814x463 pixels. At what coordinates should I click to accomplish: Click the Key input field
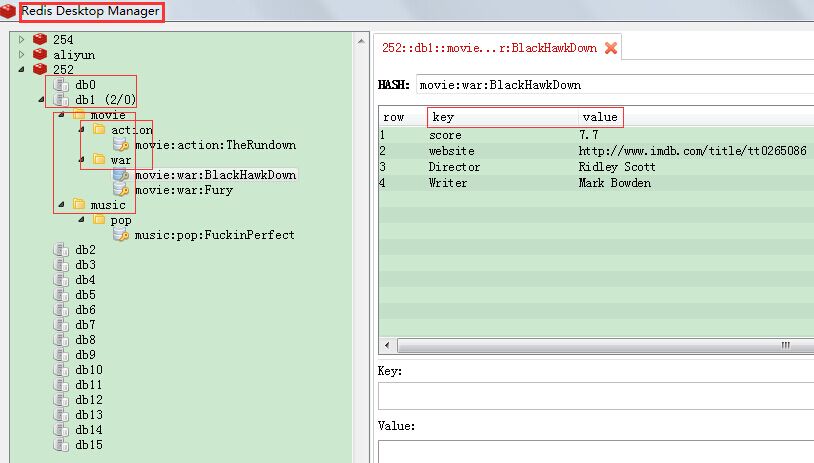point(596,397)
